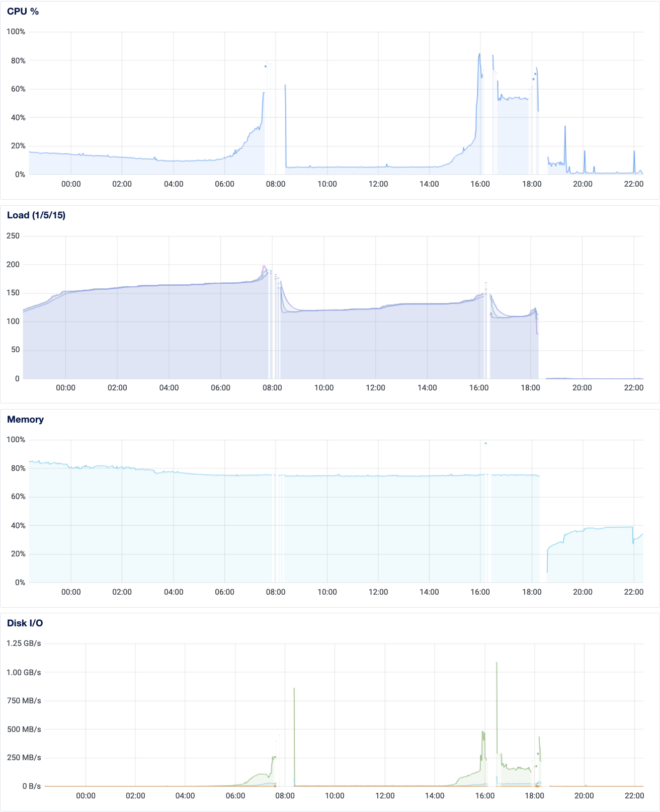Select the 50 label on Load chart axis

click(x=16, y=350)
